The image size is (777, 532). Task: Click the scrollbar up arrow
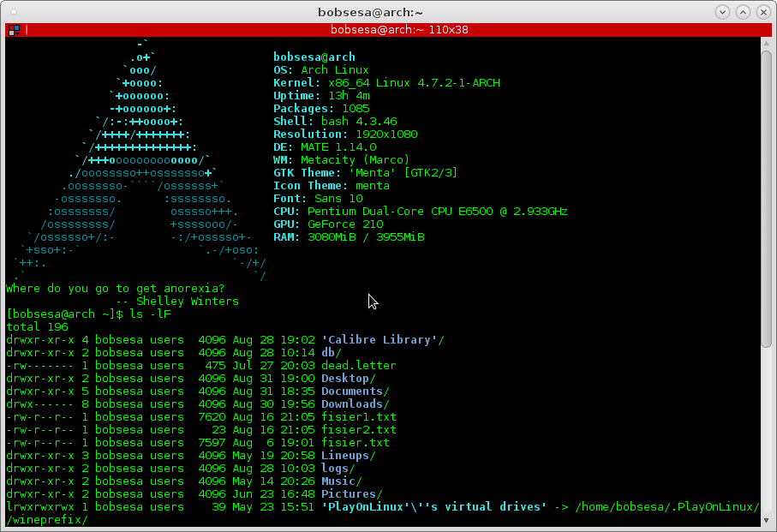pyautogui.click(x=767, y=43)
